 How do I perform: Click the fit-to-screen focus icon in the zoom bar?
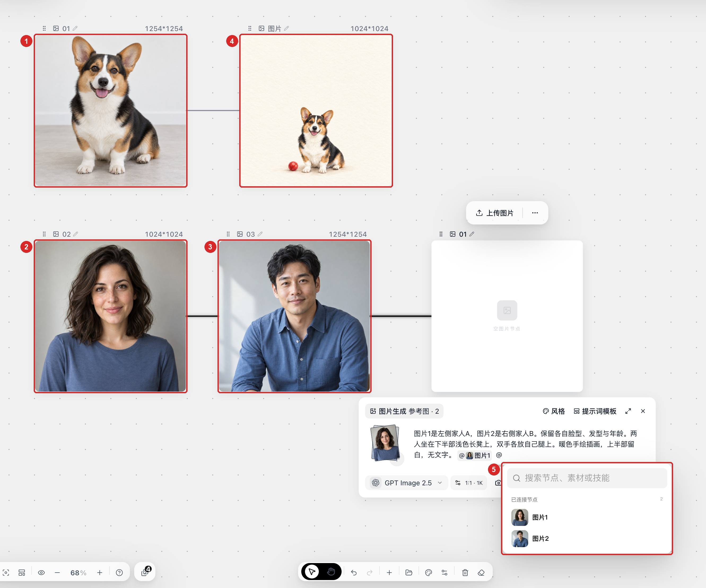(x=6, y=573)
